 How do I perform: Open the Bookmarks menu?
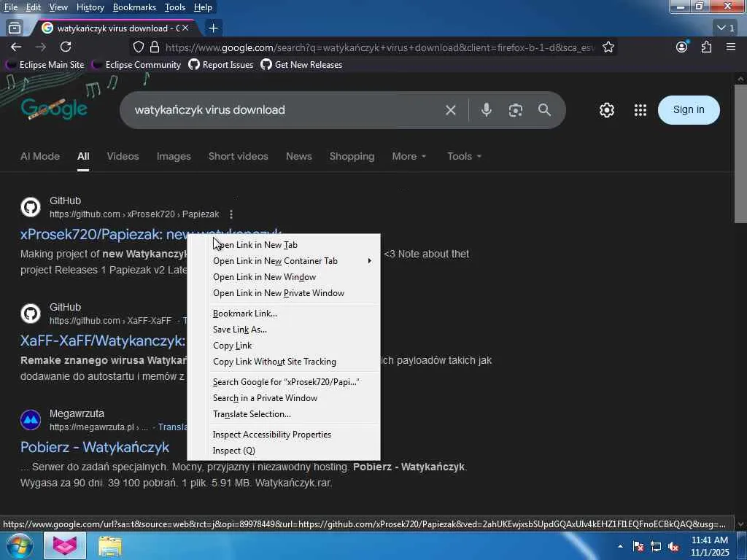click(x=134, y=7)
